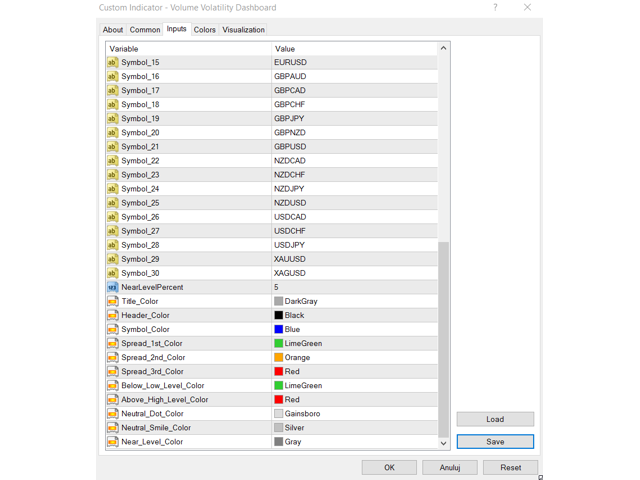The width and height of the screenshot is (640, 480).
Task: Click the integer icon beside NearLevelPercent
Action: point(112,287)
